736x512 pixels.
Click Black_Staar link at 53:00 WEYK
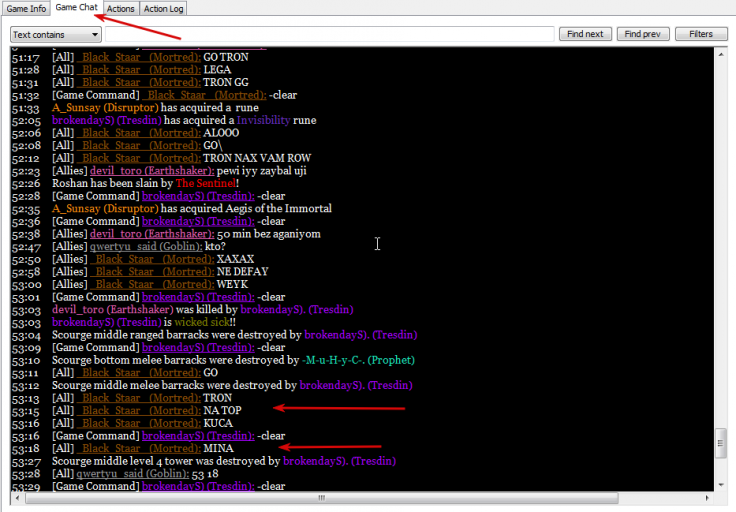click(x=152, y=284)
